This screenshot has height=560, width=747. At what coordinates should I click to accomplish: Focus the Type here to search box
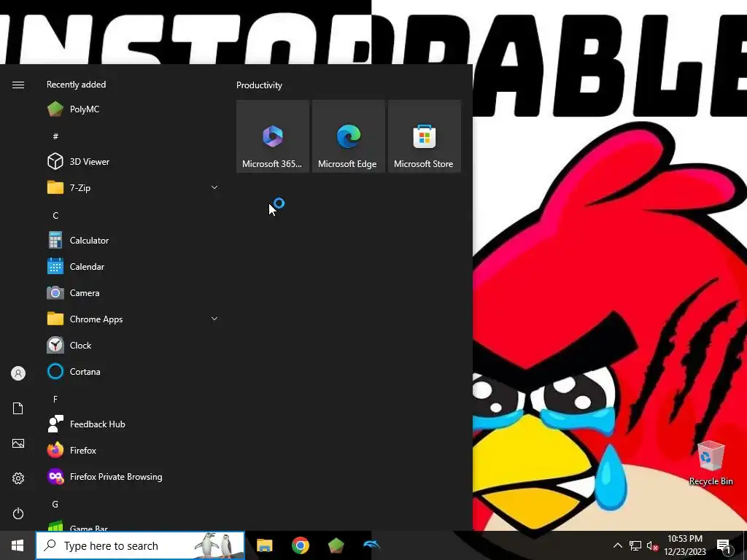(x=140, y=545)
